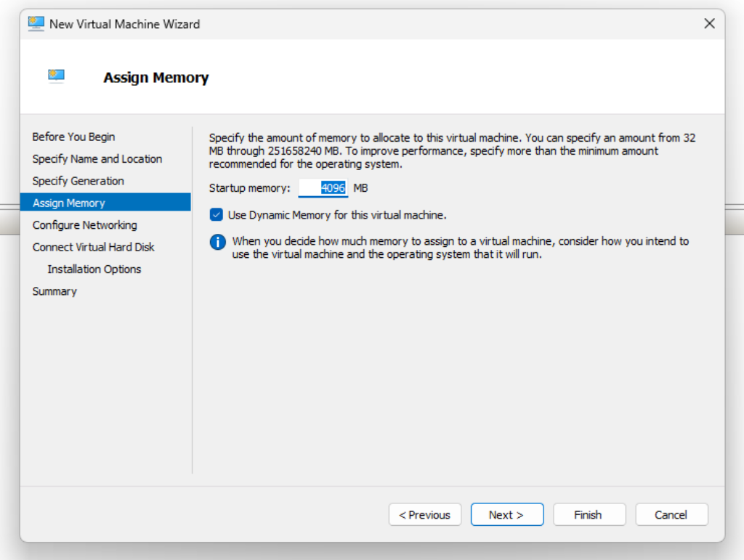The height and width of the screenshot is (560, 744).
Task: Select the Installation Options sub-step
Action: [x=94, y=269]
